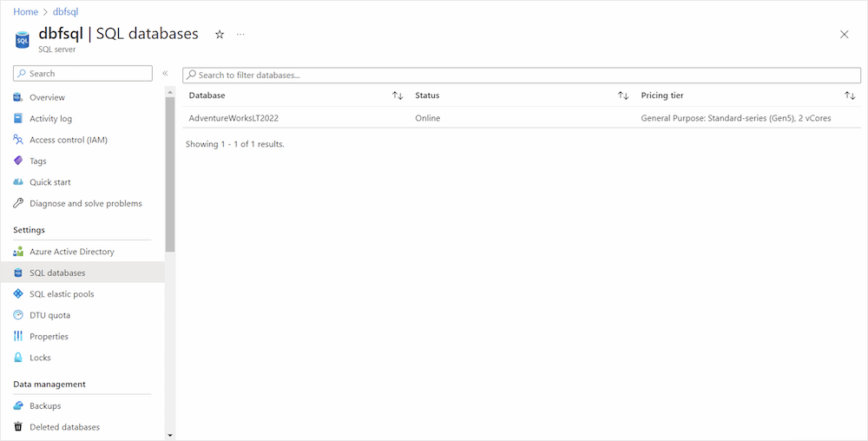The height and width of the screenshot is (441, 868).
Task: Click the Deleted databases trash icon
Action: (18, 427)
